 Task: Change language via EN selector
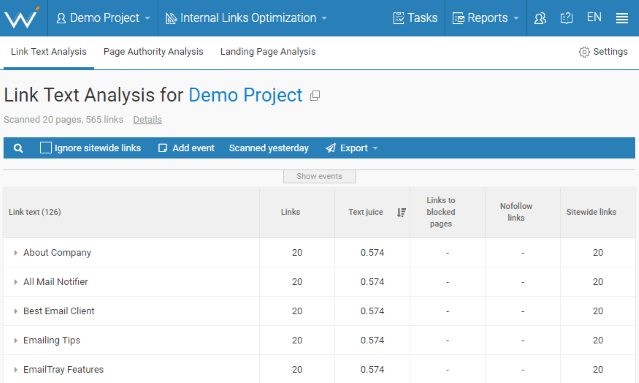click(x=594, y=17)
